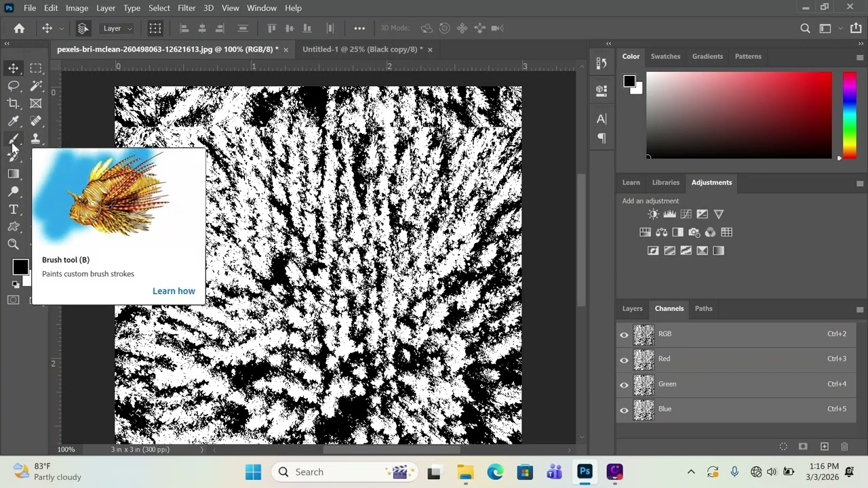The width and height of the screenshot is (868, 488).
Task: Swap default foreground and background colors
Action: pos(16,285)
